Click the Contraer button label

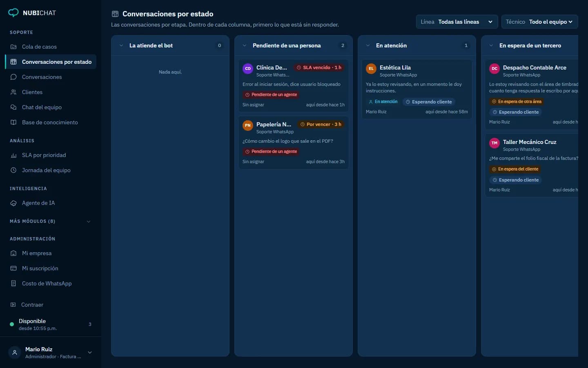coord(32,305)
